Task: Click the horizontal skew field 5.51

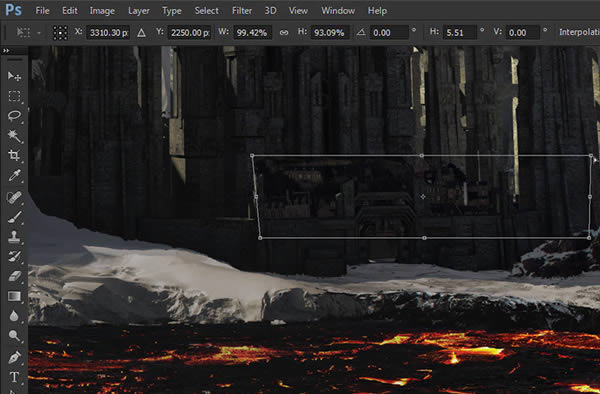Action: [460, 33]
